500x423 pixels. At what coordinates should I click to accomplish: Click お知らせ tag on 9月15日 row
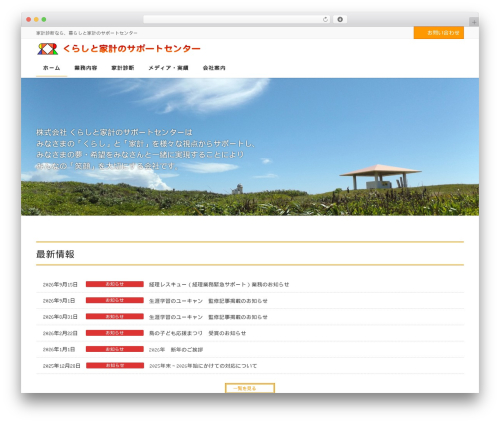point(115,284)
